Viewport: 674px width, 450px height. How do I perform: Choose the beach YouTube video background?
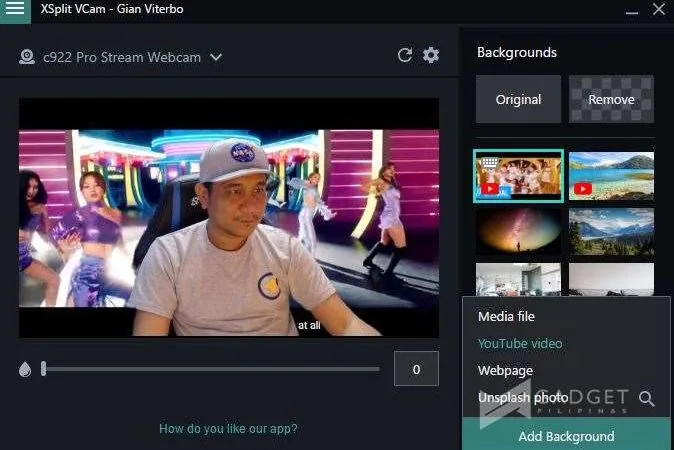[x=611, y=176]
